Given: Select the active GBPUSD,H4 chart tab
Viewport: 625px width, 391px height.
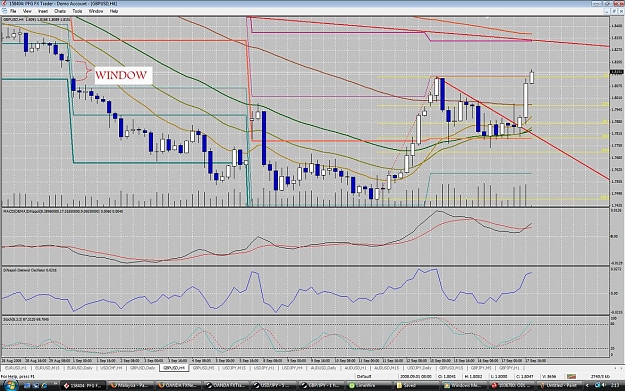Looking at the screenshot, I should [174, 368].
